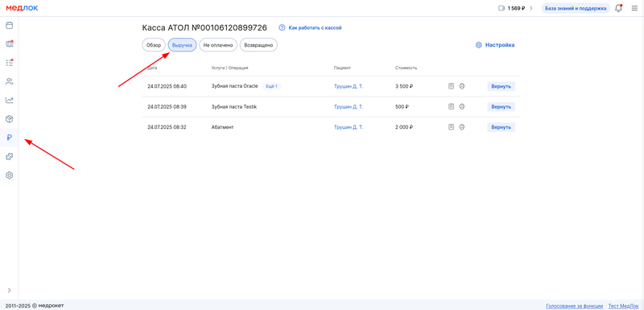This screenshot has width=644, height=310.
Task: Open the calendar icon in sidebar
Action: [x=9, y=26]
